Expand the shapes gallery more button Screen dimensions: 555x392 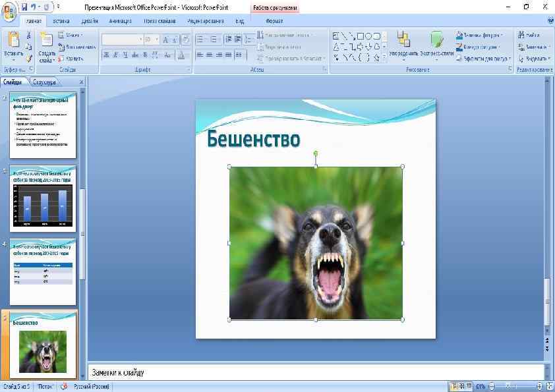coord(384,58)
